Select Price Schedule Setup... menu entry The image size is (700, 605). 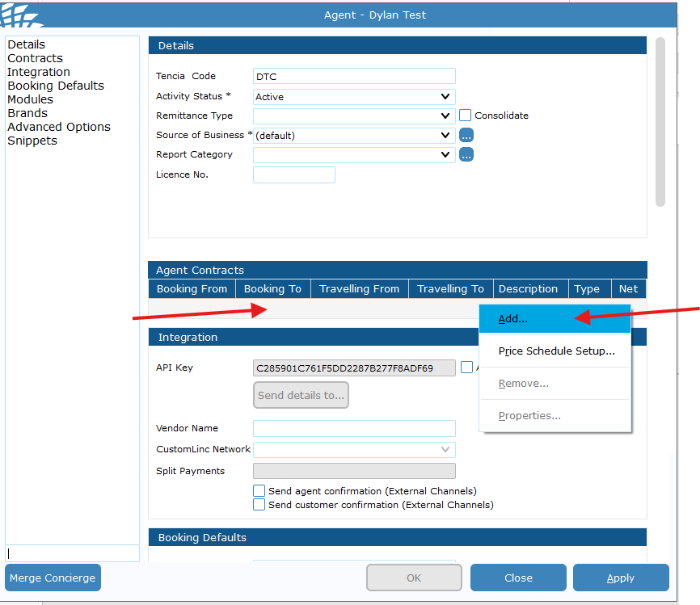(556, 351)
